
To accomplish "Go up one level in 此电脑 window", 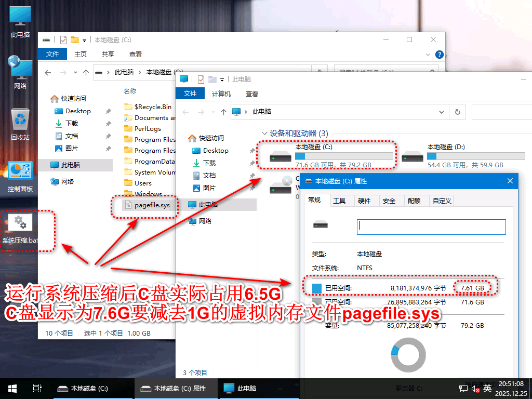I will point(223,112).
